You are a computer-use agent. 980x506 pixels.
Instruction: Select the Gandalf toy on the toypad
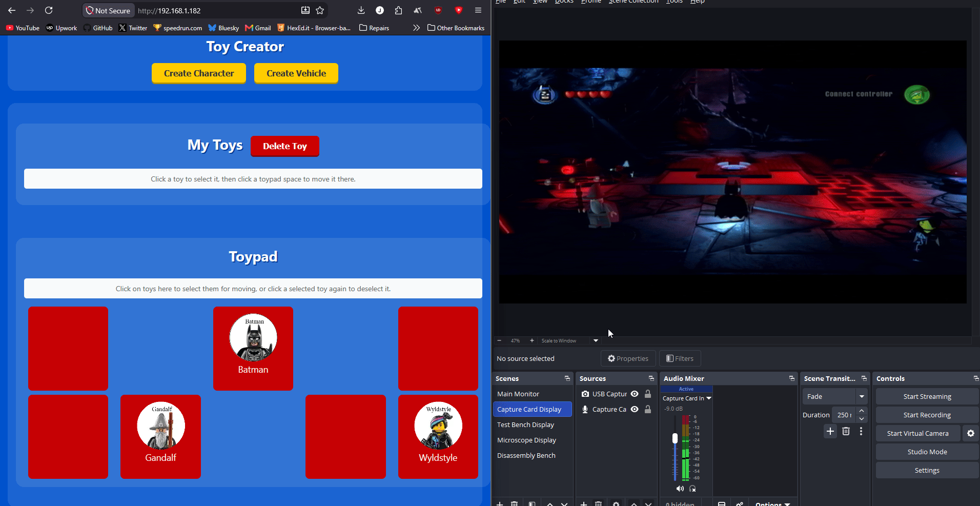[160, 436]
